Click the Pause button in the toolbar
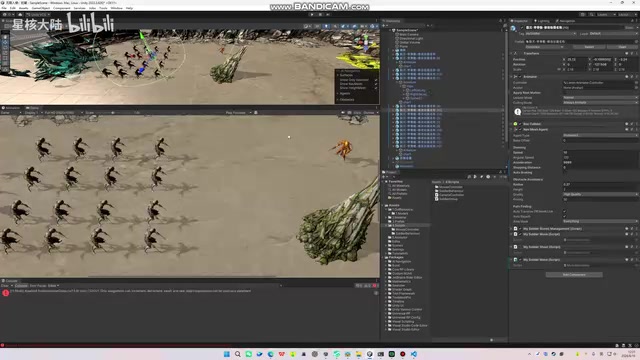Image resolution: width=640 pixels, height=360 pixels. pyautogui.click(x=320, y=15)
